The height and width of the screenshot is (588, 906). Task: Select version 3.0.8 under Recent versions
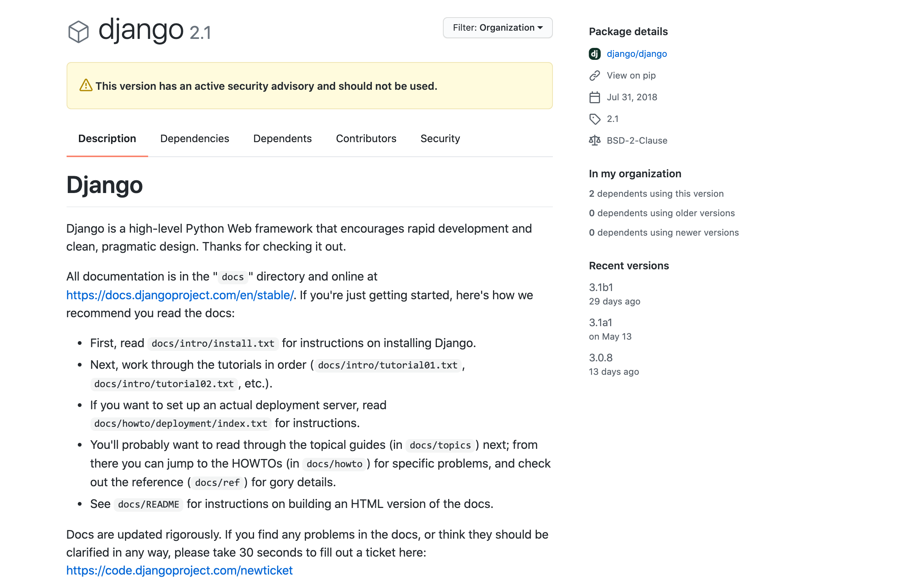tap(600, 357)
